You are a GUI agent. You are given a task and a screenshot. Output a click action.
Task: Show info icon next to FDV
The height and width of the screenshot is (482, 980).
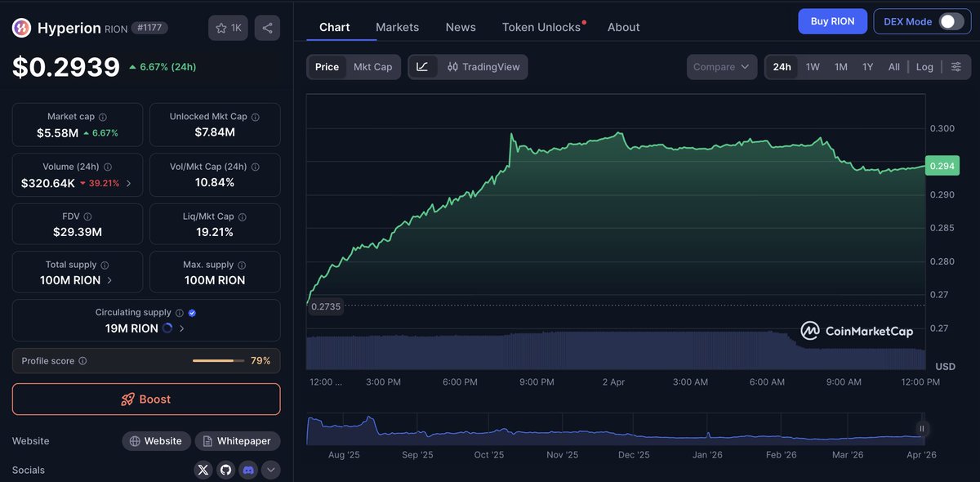click(87, 216)
